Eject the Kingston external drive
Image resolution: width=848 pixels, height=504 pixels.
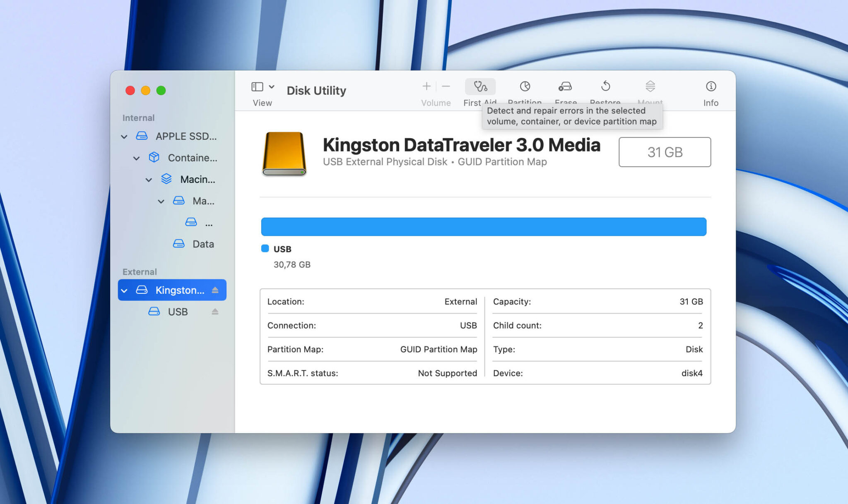[215, 290]
